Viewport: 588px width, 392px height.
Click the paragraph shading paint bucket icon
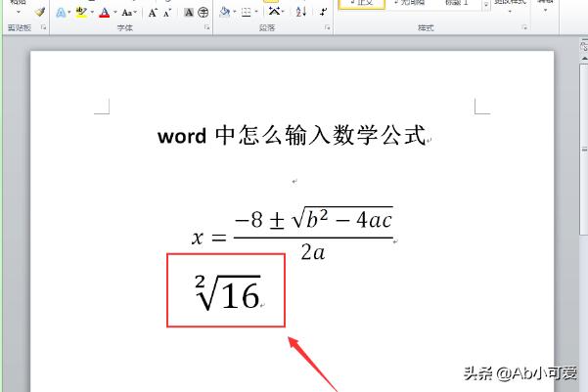(225, 12)
